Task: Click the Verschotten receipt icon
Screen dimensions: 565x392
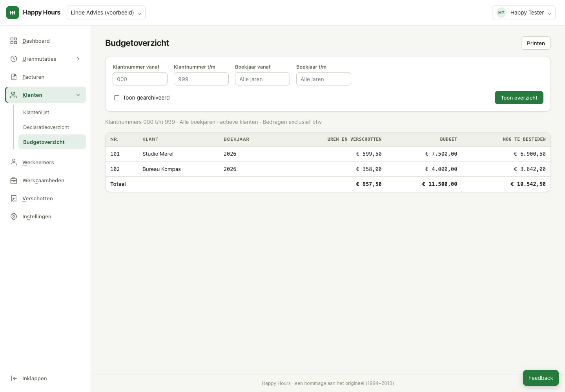Action: coord(14,198)
